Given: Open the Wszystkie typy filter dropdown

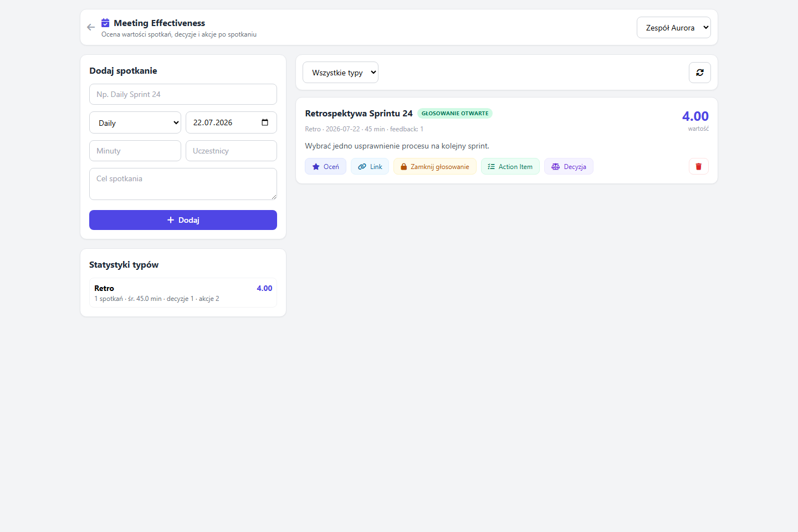Looking at the screenshot, I should [340, 73].
